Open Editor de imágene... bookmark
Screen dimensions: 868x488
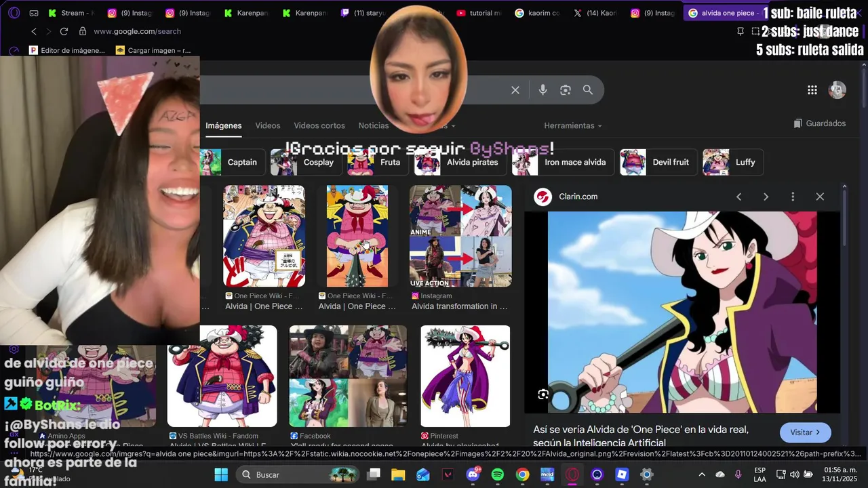pos(67,50)
